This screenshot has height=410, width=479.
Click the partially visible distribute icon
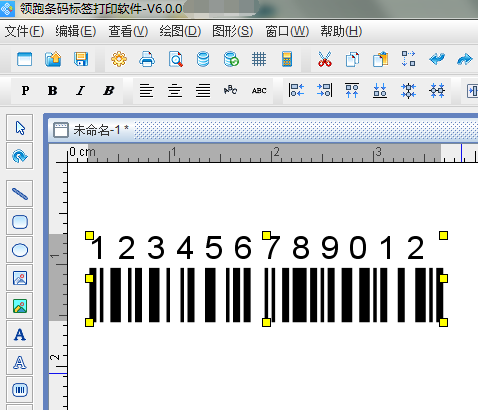(472, 91)
